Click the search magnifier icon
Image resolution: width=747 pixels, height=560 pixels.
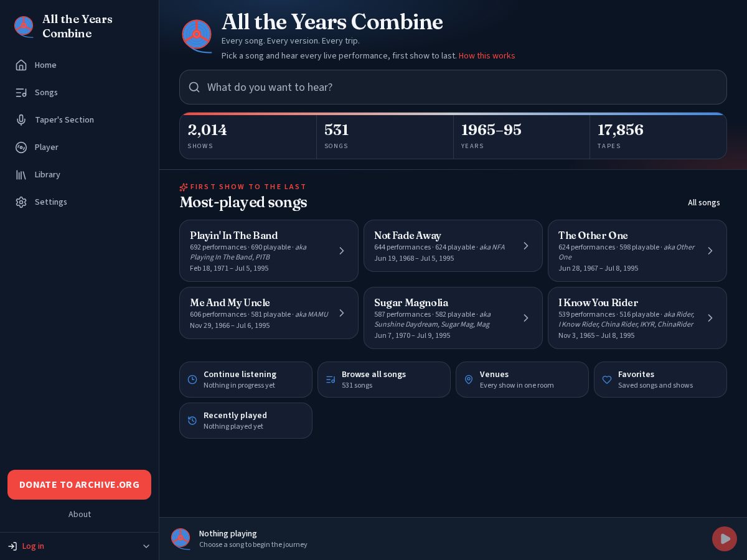click(x=194, y=87)
